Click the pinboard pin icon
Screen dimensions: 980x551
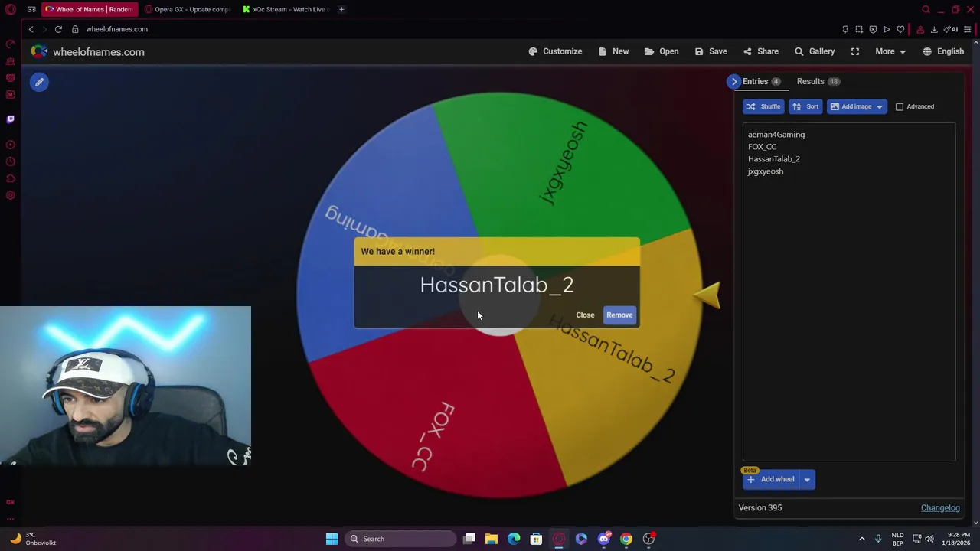(x=845, y=29)
